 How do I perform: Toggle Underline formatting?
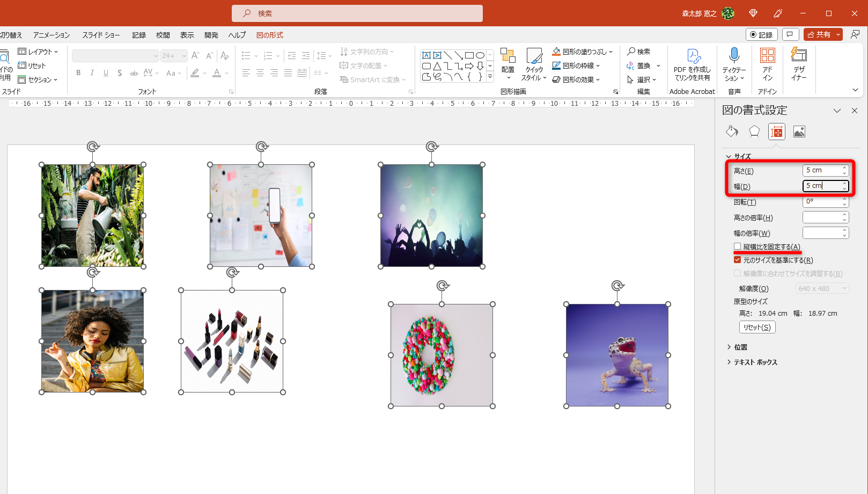tap(106, 73)
